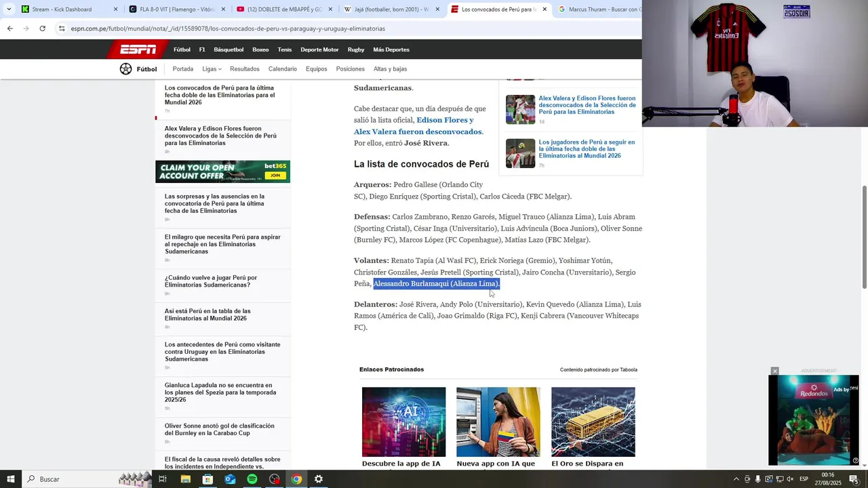Close the Flamengo FLA 8-0 VIT tab

(x=222, y=9)
